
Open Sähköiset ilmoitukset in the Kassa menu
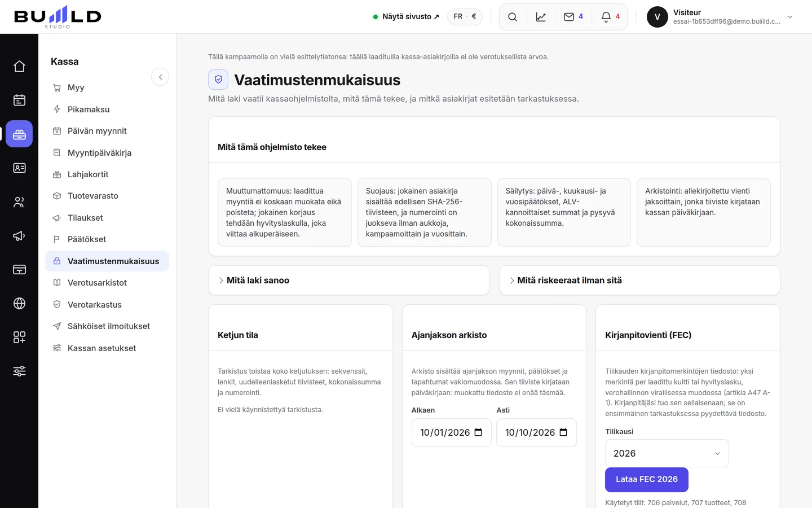(x=107, y=326)
